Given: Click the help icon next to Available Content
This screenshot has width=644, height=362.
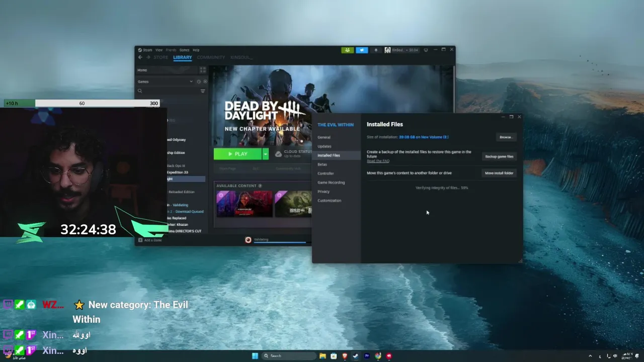Looking at the screenshot, I should (260, 186).
